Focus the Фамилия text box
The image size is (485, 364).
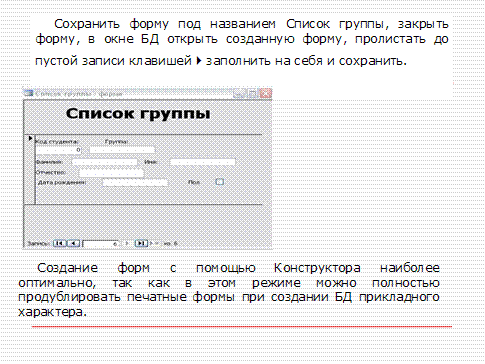tap(105, 162)
